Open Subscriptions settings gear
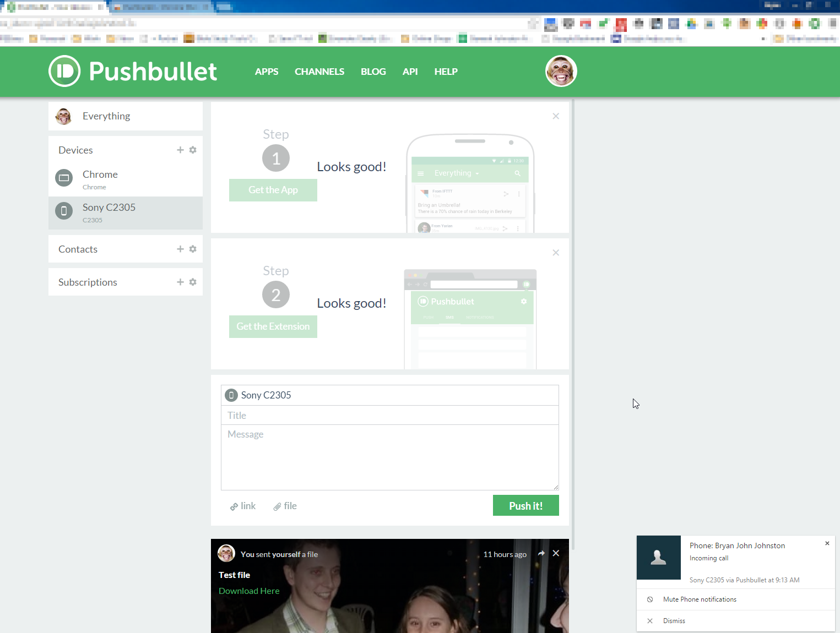Image resolution: width=840 pixels, height=633 pixels. click(x=193, y=282)
